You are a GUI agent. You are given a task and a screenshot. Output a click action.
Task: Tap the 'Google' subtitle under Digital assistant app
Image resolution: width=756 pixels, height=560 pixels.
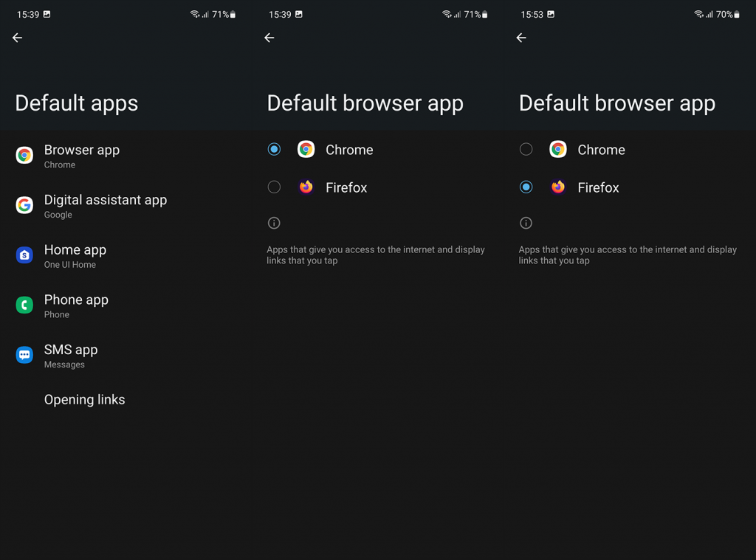(x=58, y=215)
